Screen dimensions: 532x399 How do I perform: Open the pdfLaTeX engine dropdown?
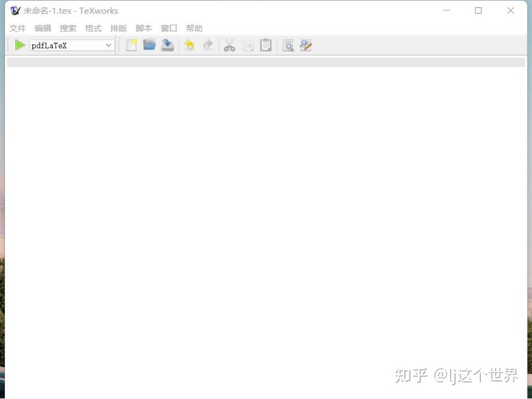point(109,45)
